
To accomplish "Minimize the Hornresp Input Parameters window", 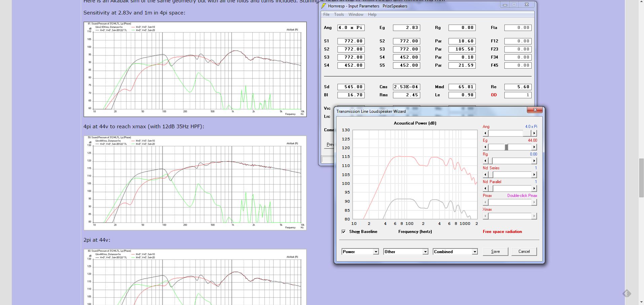I will point(505,5).
